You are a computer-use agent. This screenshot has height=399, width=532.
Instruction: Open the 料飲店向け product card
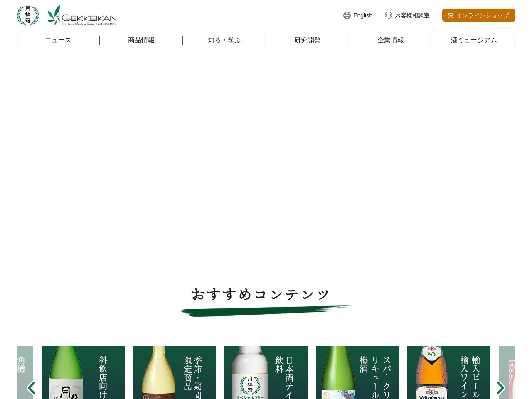click(83, 372)
